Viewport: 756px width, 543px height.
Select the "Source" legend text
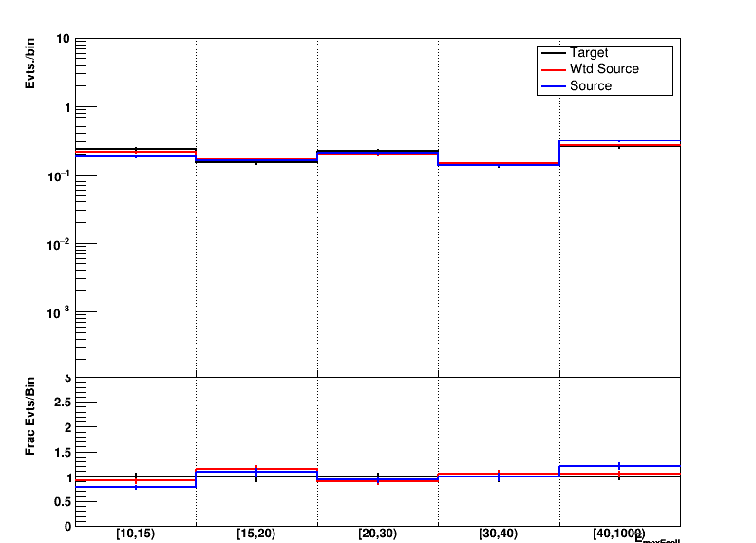tap(591, 86)
